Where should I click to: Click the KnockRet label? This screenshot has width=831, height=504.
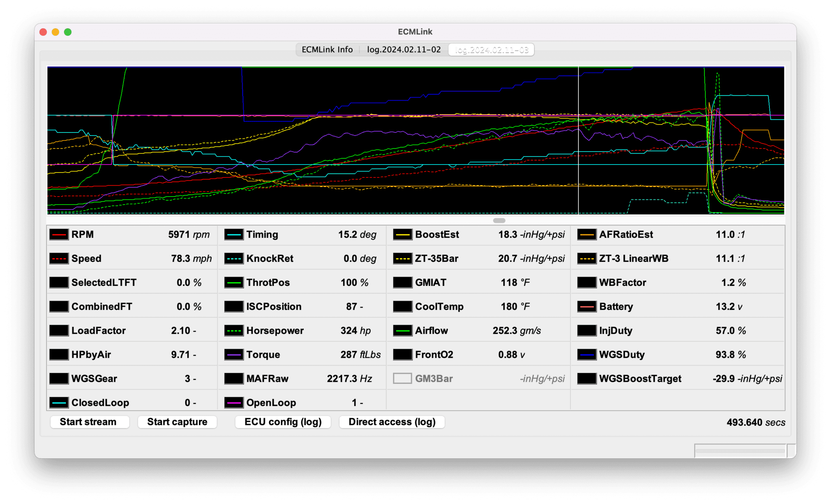[x=270, y=259]
